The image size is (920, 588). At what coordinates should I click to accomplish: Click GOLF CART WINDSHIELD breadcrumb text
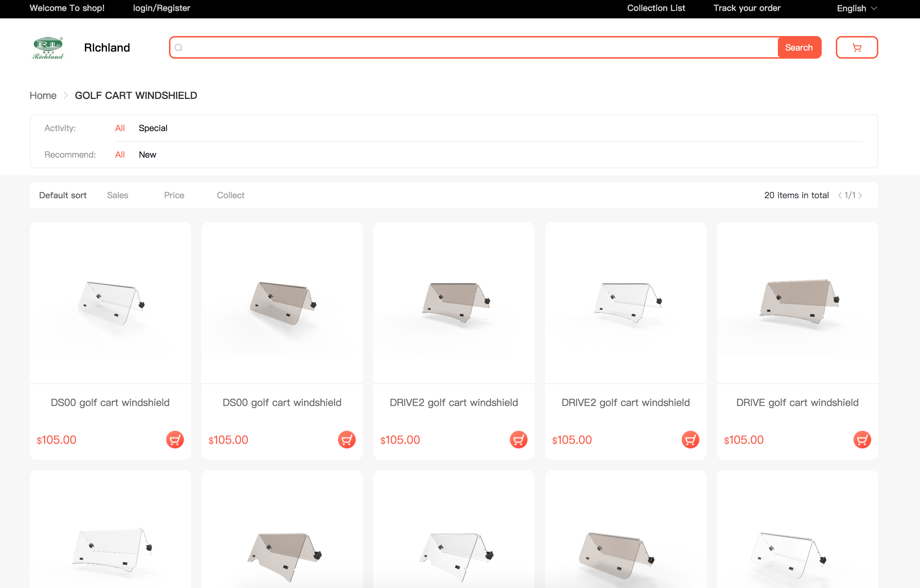click(x=136, y=95)
